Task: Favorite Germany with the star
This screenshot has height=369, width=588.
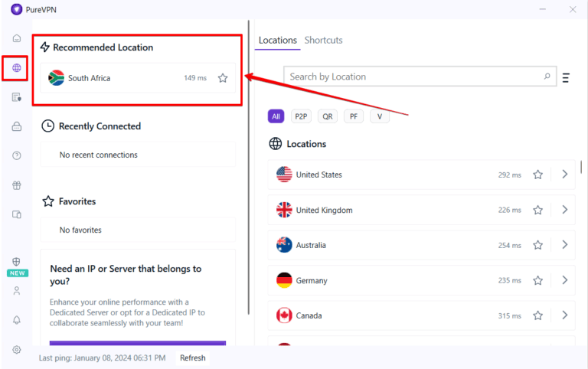Action: (537, 280)
